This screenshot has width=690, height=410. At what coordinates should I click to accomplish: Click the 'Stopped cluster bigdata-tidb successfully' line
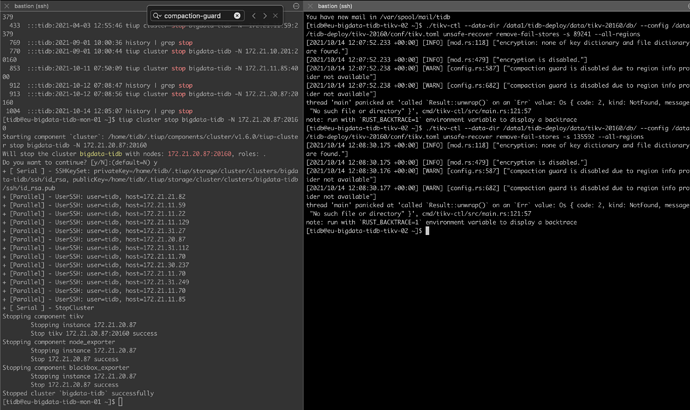pos(78,394)
